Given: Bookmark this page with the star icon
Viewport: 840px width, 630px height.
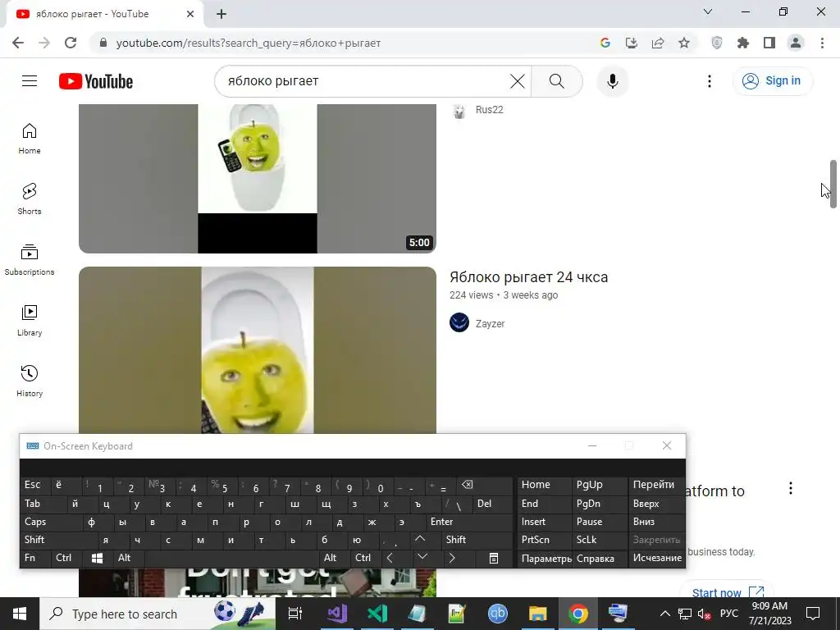Looking at the screenshot, I should 684,43.
